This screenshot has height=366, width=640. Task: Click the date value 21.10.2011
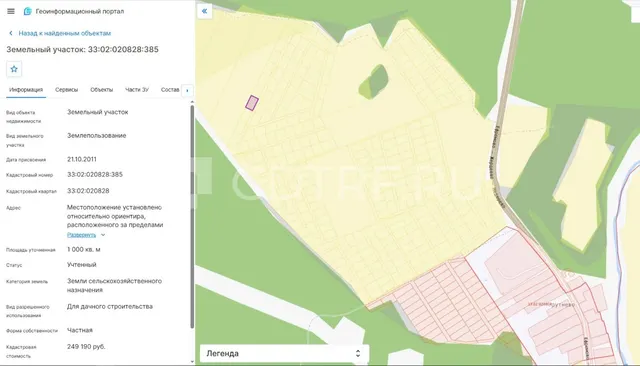[82, 160]
